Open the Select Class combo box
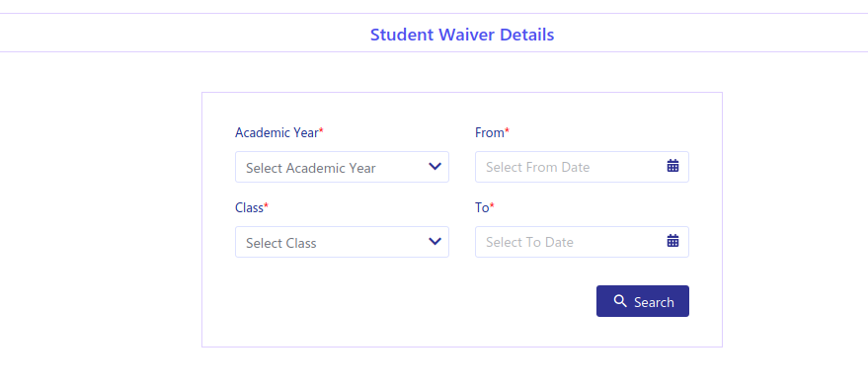 coord(342,242)
